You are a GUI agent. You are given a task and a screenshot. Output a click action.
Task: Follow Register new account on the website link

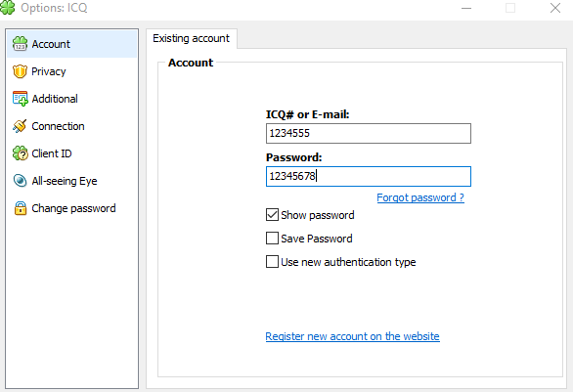(x=352, y=336)
